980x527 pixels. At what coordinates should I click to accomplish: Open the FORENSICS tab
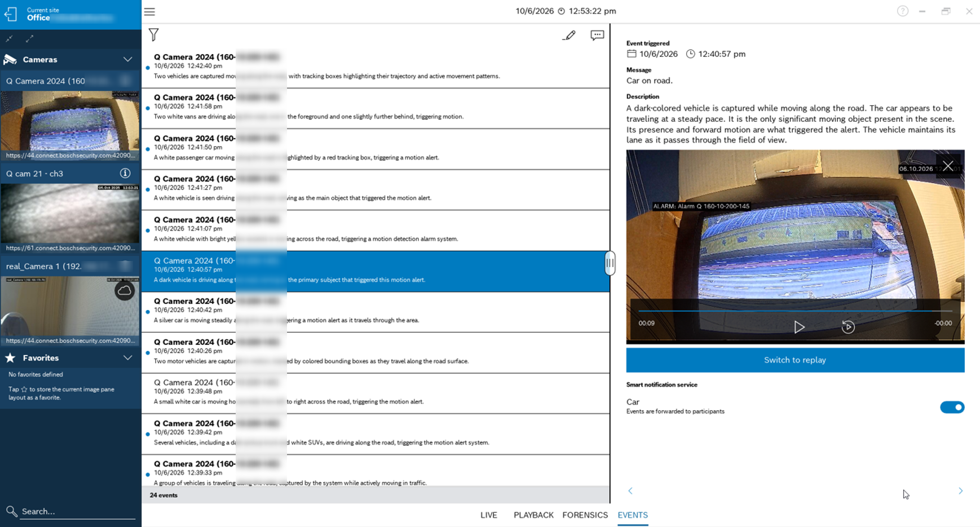click(x=585, y=515)
